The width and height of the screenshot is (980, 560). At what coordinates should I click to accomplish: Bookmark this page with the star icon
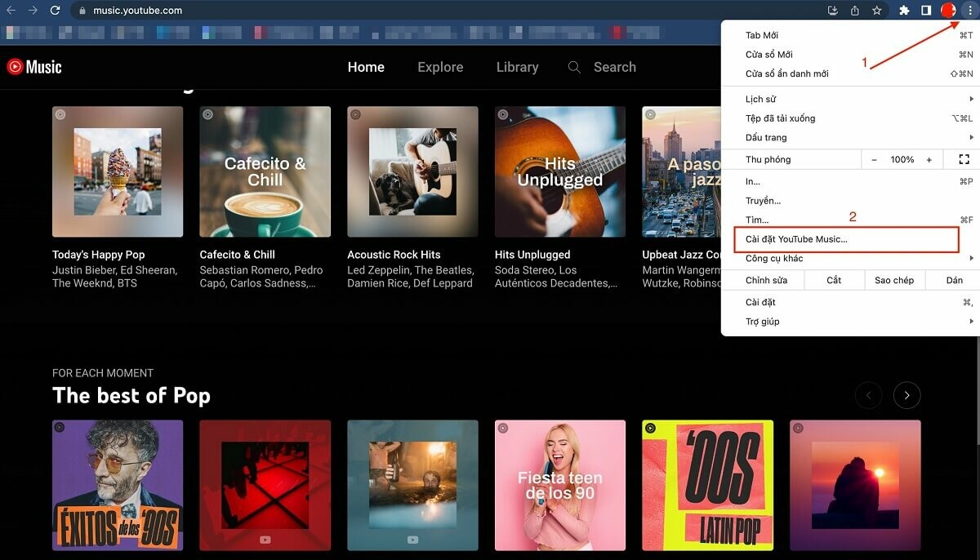click(877, 11)
